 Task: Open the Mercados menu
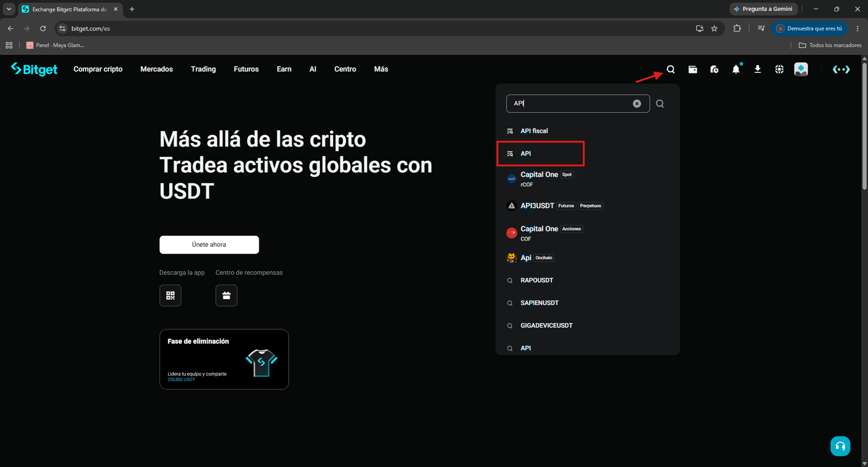(x=157, y=69)
